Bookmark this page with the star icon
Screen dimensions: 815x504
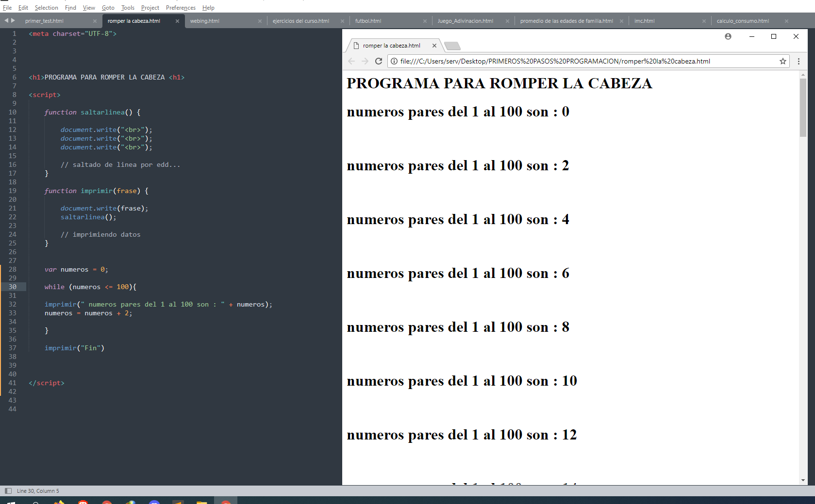[x=783, y=61]
